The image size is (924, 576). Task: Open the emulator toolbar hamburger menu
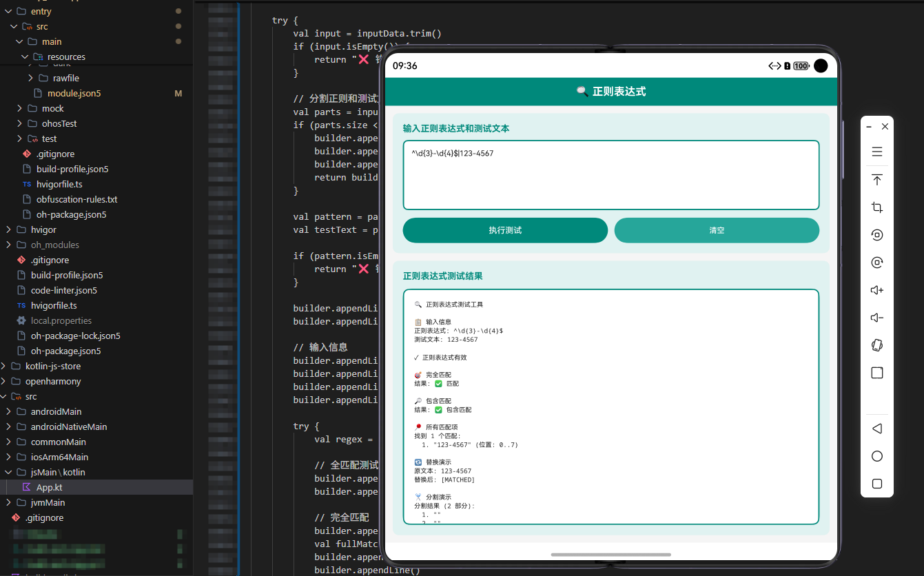tap(877, 152)
